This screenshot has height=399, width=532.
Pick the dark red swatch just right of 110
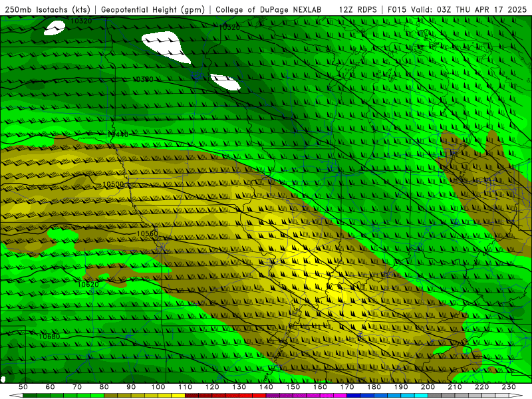point(192,396)
